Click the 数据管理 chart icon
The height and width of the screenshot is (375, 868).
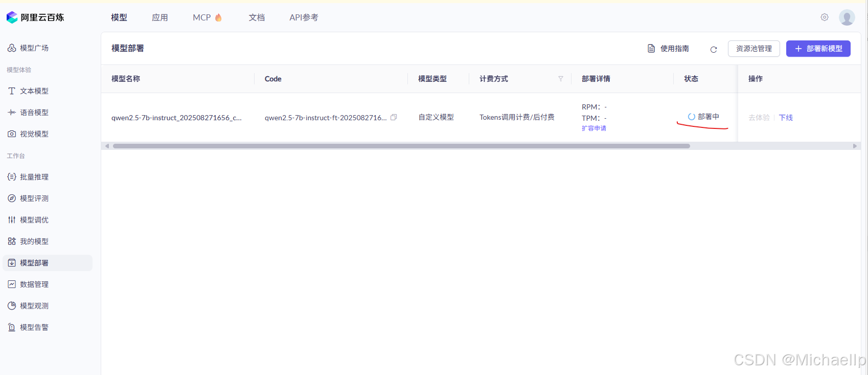(x=12, y=284)
